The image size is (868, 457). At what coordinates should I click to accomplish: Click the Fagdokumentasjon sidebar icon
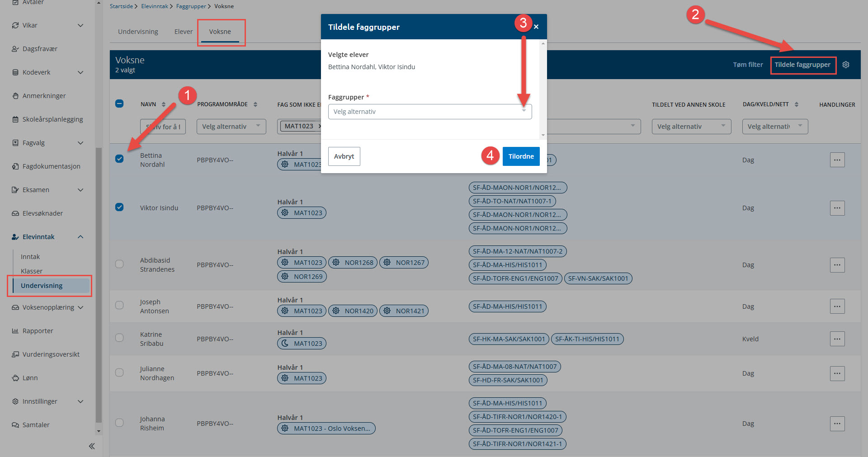(15, 166)
